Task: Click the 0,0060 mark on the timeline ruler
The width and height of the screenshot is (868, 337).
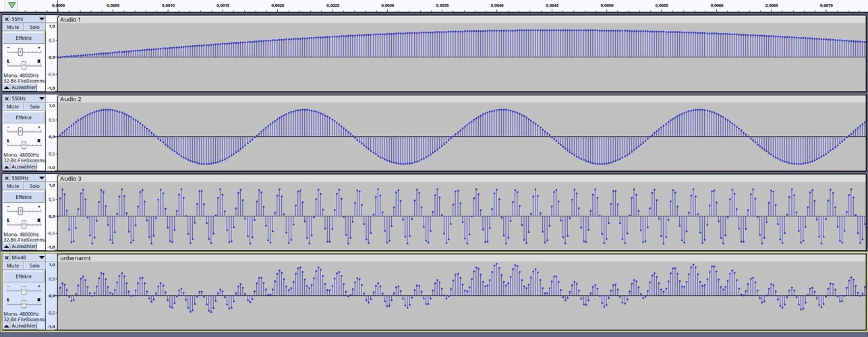Action: click(x=717, y=5)
